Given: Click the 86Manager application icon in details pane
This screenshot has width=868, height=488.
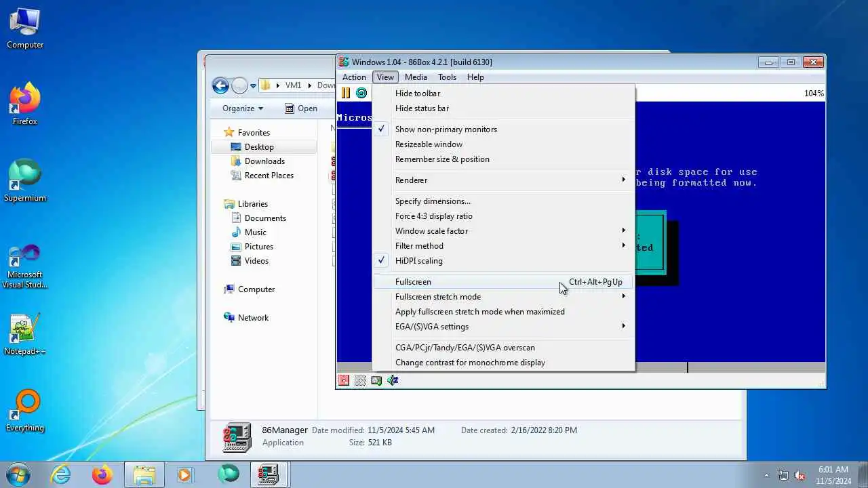Looking at the screenshot, I should coord(237,436).
